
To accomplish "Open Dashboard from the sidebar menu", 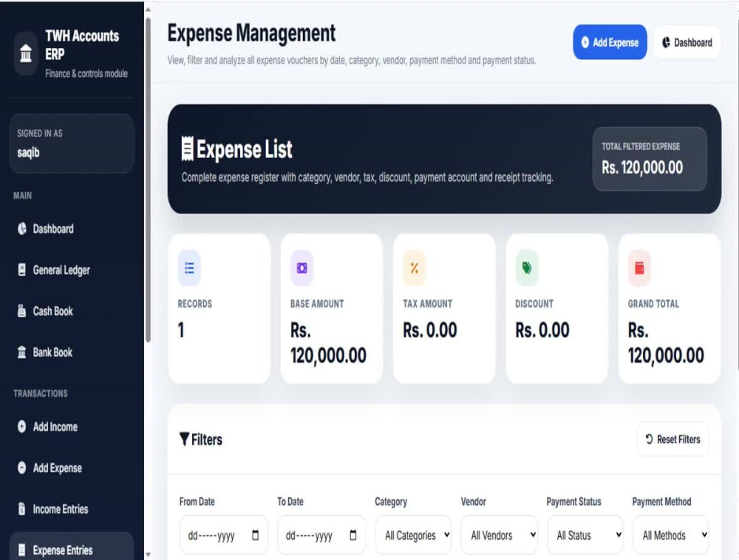I will tap(72, 228).
